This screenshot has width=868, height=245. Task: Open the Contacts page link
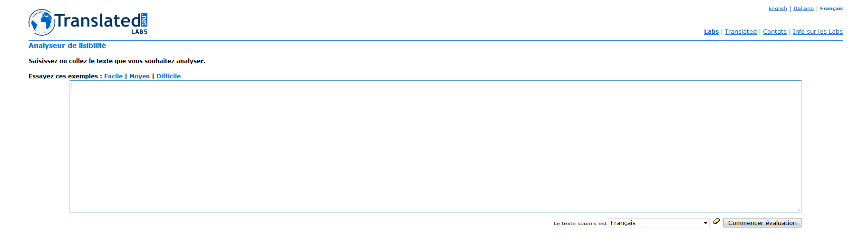[775, 32]
